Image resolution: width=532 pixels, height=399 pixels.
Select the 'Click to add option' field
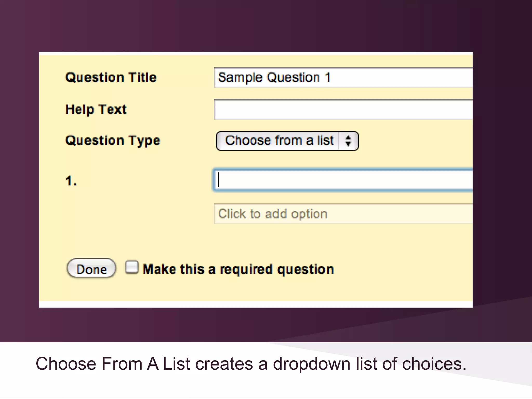click(343, 214)
